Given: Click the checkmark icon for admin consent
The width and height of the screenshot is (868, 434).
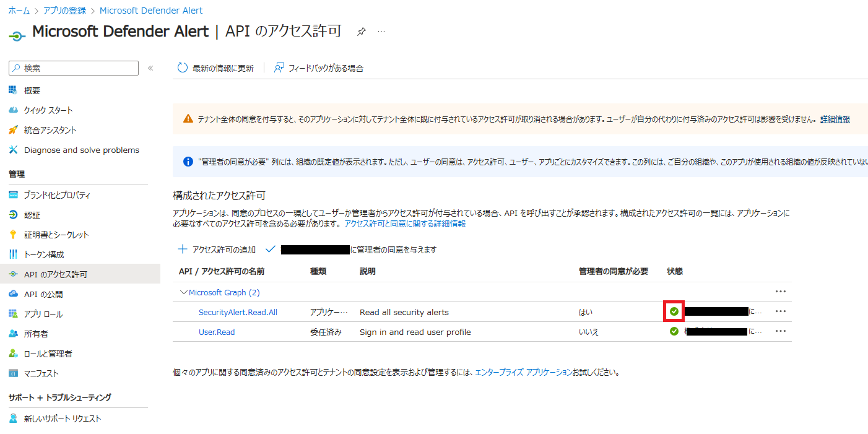Looking at the screenshot, I should click(x=270, y=250).
